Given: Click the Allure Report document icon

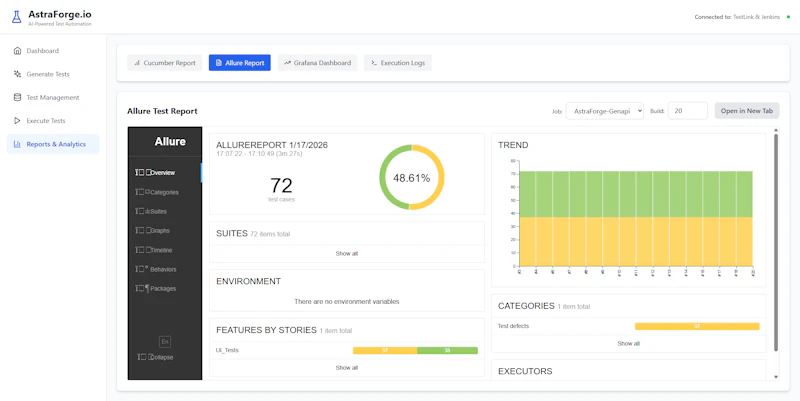Looking at the screenshot, I should pyautogui.click(x=219, y=63).
